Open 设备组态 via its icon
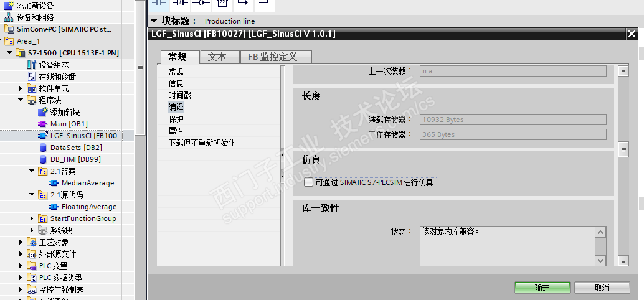The image size is (644, 300). coord(31,65)
